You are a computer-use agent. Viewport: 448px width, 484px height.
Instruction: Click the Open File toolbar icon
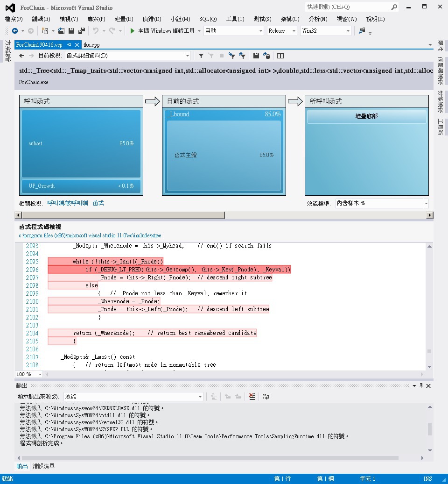[x=61, y=31]
